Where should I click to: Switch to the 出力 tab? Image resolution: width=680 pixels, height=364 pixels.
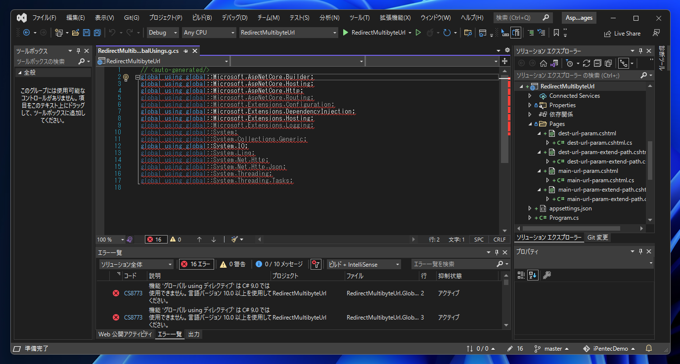[194, 334]
